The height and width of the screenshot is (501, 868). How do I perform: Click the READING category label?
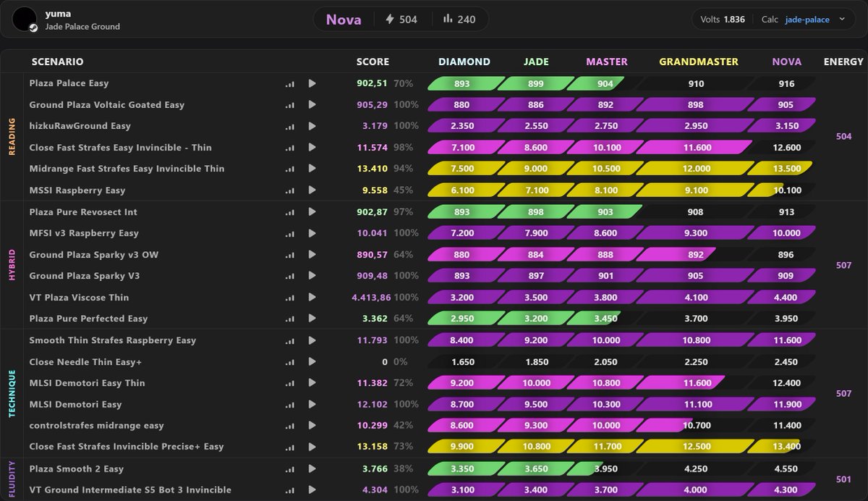tap(12, 137)
